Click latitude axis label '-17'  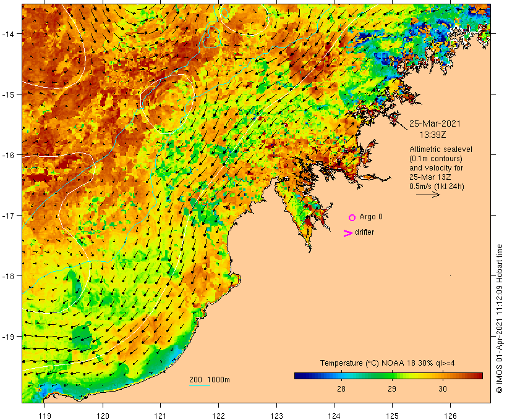click(x=7, y=215)
